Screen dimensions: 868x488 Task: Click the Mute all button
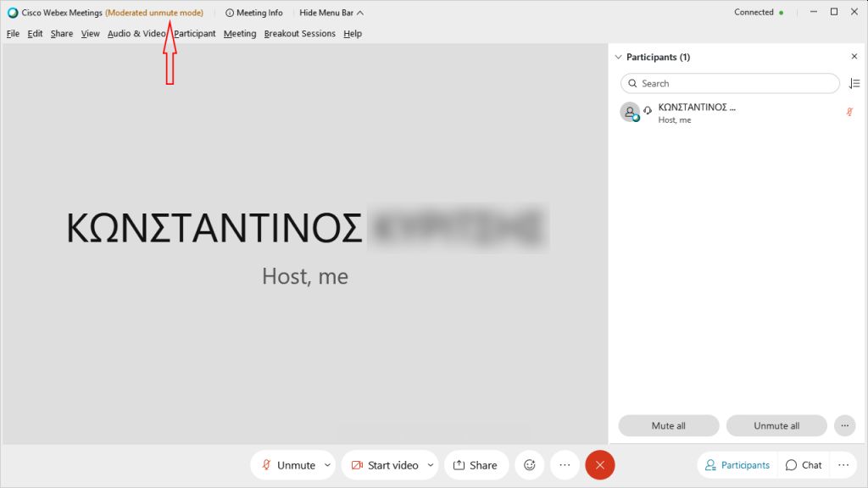click(668, 425)
